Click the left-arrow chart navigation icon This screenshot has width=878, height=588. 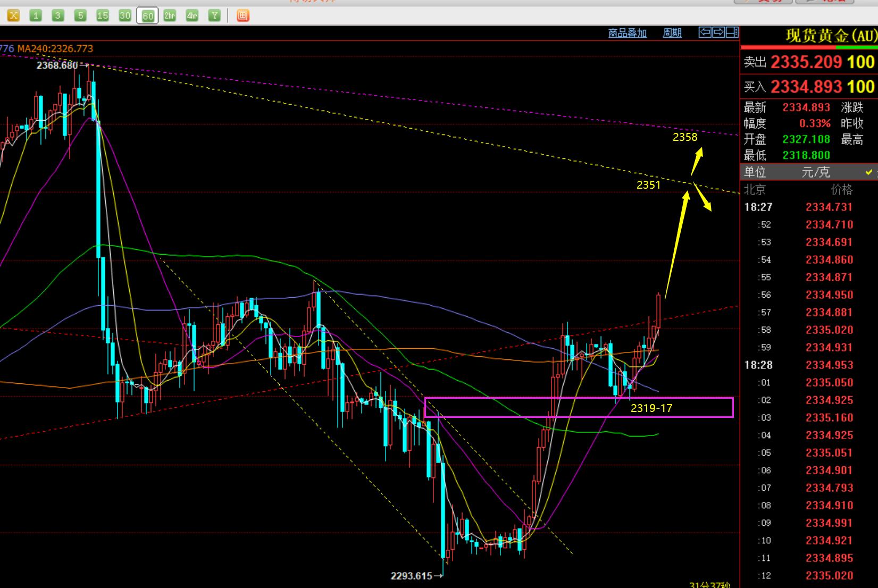click(x=705, y=32)
